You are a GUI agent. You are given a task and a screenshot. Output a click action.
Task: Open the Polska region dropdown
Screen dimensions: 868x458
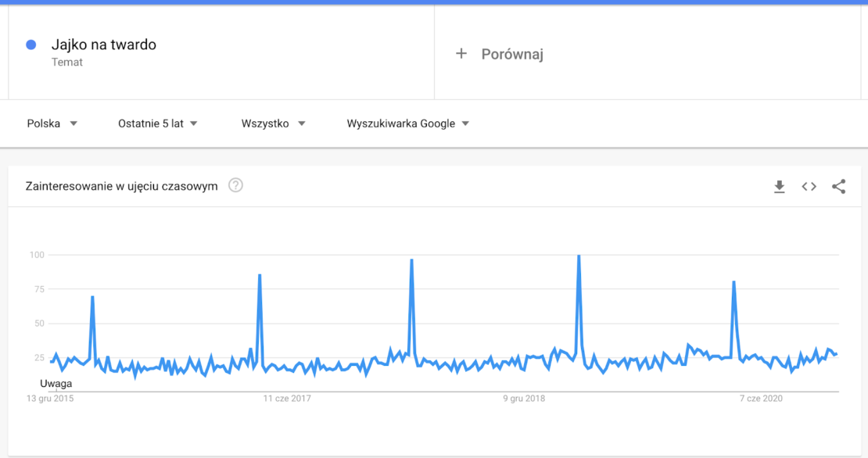pos(52,123)
